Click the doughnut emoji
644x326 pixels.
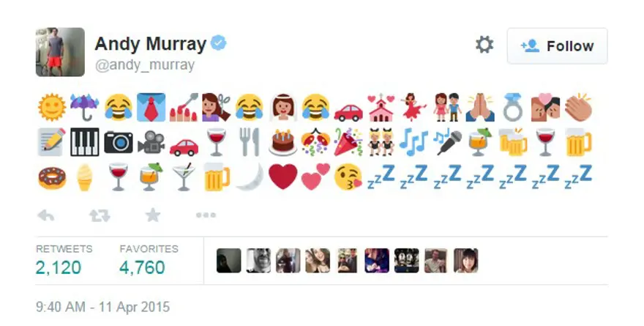[52, 177]
